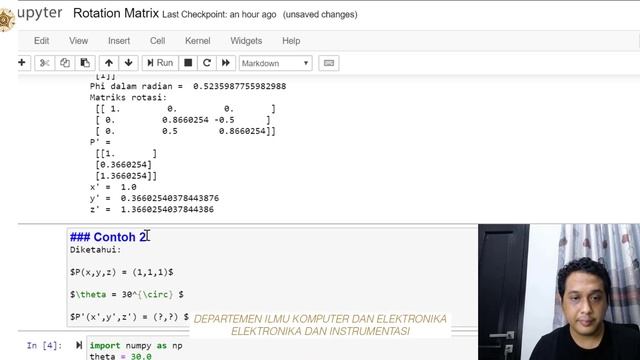Open the Cell menu
The image size is (640, 360).
point(158,41)
